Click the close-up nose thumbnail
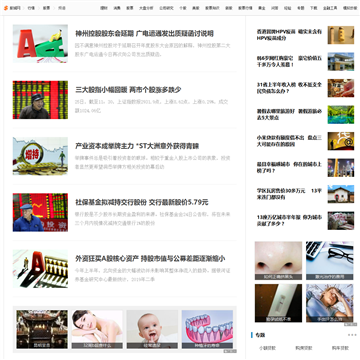Screen dimensions: 360x360 (278, 261)
